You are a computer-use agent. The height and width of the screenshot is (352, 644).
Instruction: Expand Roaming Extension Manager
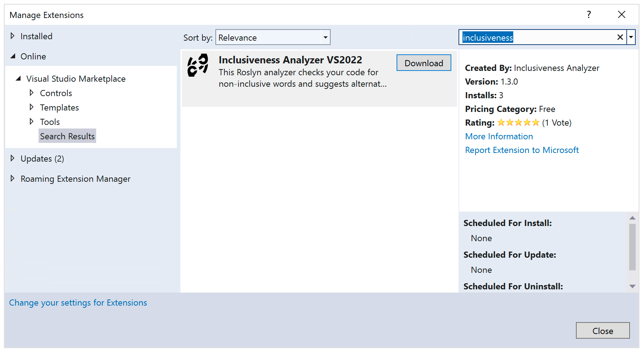point(13,179)
